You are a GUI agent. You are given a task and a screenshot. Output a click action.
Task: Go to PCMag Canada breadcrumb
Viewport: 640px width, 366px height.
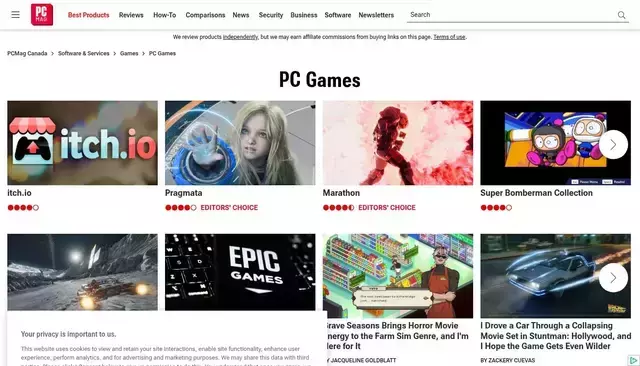27,53
